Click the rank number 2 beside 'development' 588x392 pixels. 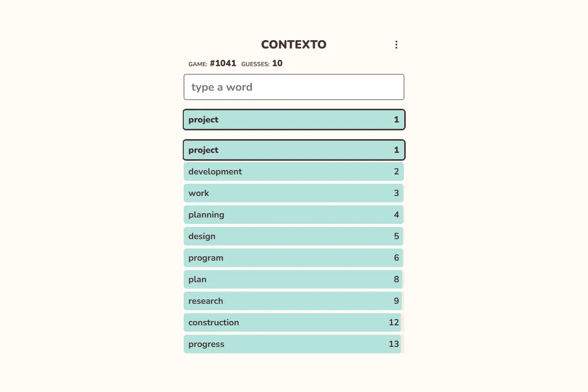[x=396, y=171]
